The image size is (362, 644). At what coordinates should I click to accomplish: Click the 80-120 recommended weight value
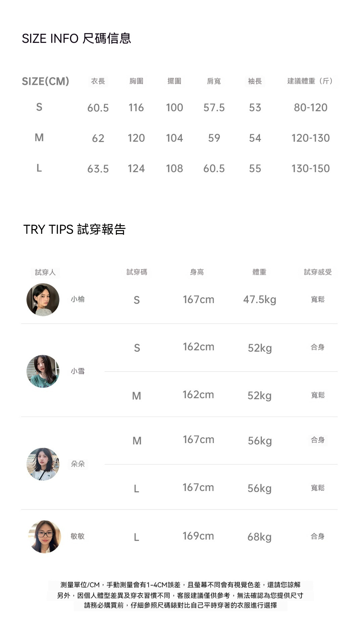[x=310, y=108]
